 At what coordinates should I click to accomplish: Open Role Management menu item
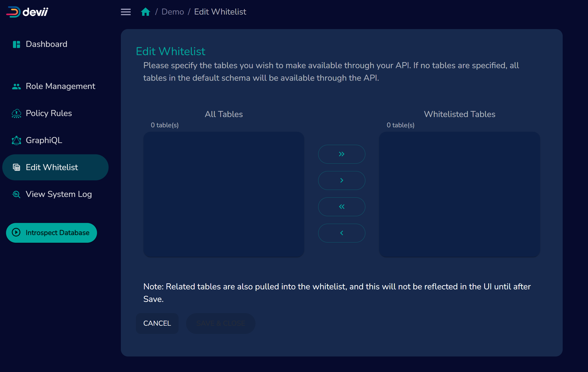pyautogui.click(x=60, y=86)
